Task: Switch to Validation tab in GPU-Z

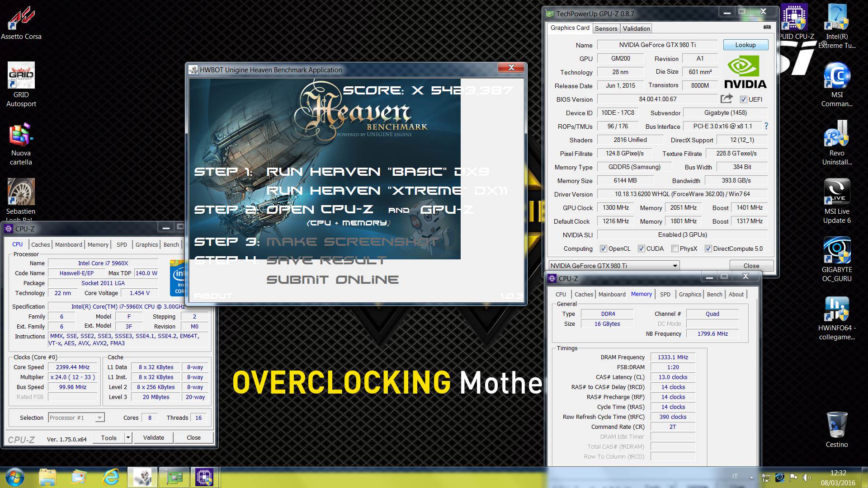Action: (x=636, y=28)
